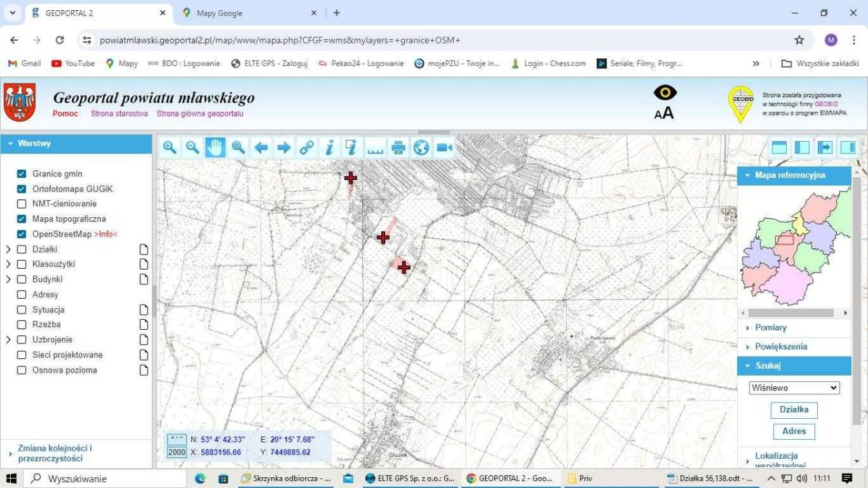Click the ruler measurement tool

pyautogui.click(x=375, y=147)
